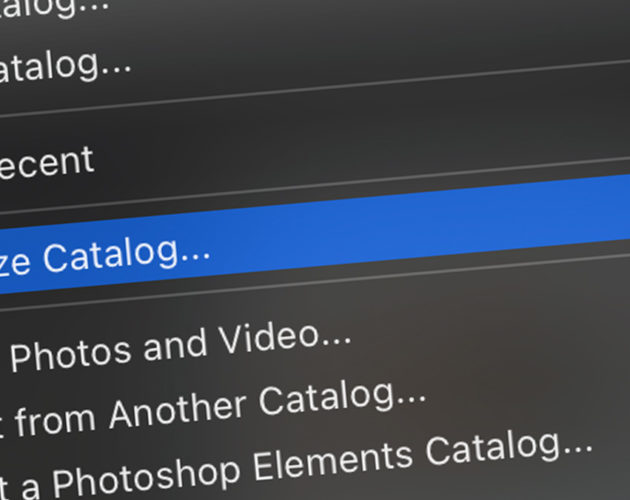Choose Import Photos and Video menu entry
630x500 pixels.
181,349
